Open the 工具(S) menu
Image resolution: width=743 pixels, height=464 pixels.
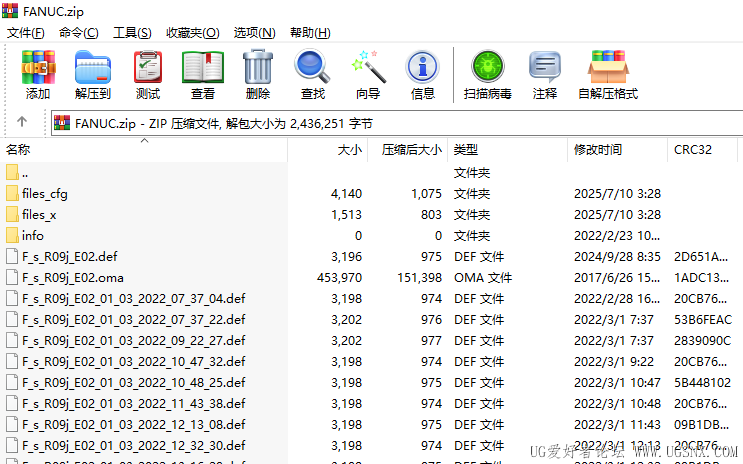click(x=132, y=33)
